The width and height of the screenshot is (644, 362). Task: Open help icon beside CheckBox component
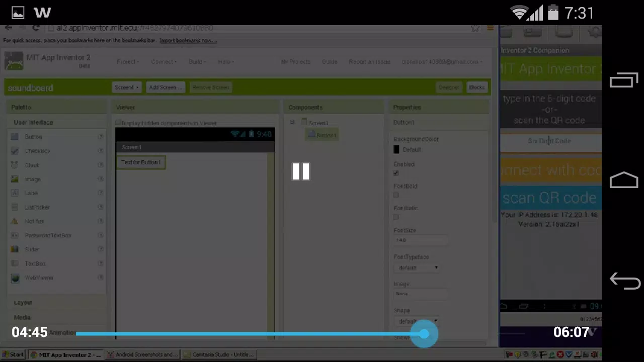(x=101, y=151)
